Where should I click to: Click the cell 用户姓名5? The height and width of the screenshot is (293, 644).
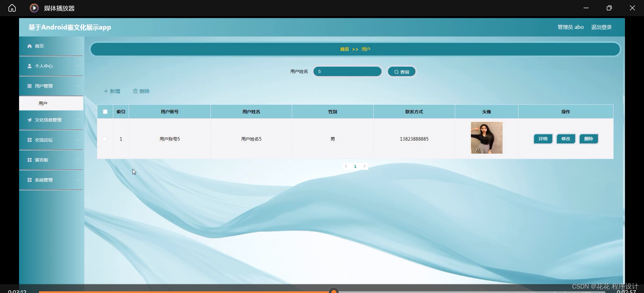pos(251,139)
